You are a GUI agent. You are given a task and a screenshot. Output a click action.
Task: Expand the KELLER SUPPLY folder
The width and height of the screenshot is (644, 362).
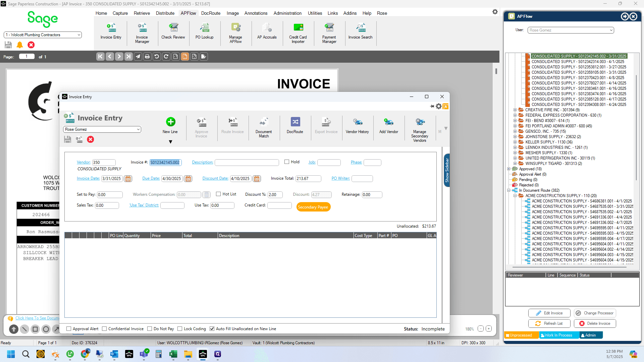click(x=515, y=142)
